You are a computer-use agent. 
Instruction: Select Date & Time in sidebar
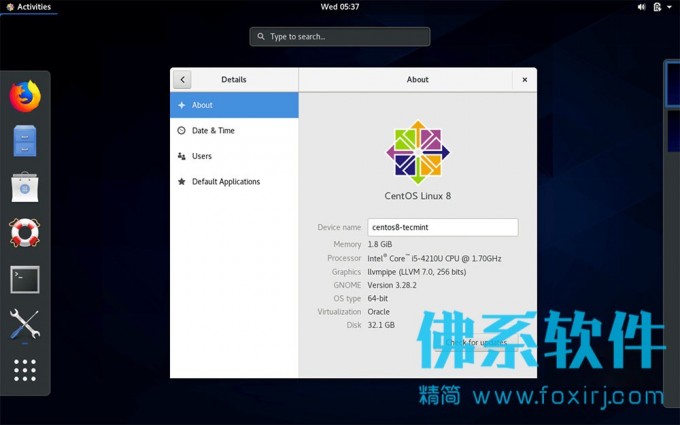click(x=234, y=131)
